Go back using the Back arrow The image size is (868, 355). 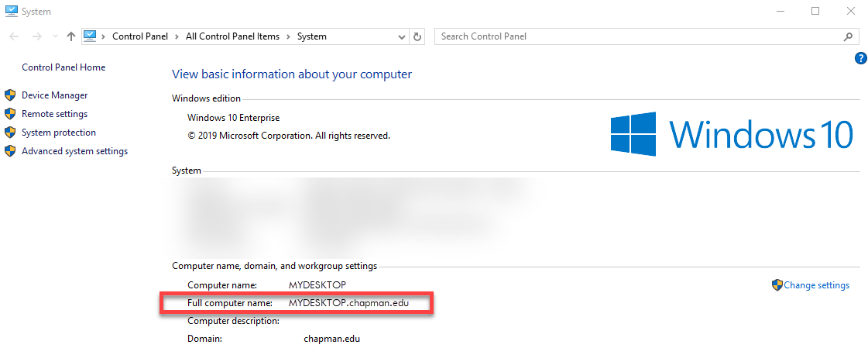click(15, 36)
